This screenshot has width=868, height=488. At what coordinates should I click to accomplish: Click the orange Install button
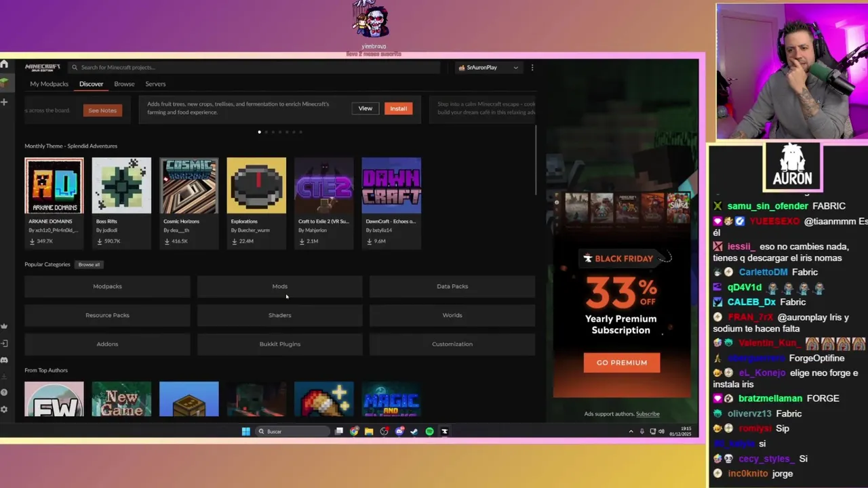398,108
